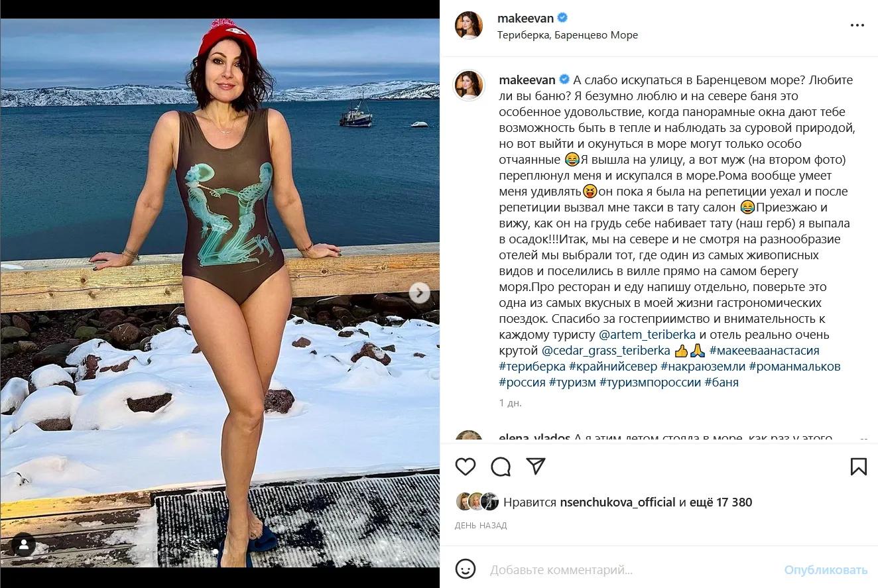Open the #баня hashtag
Image resolution: width=878 pixels, height=588 pixels.
point(721,382)
